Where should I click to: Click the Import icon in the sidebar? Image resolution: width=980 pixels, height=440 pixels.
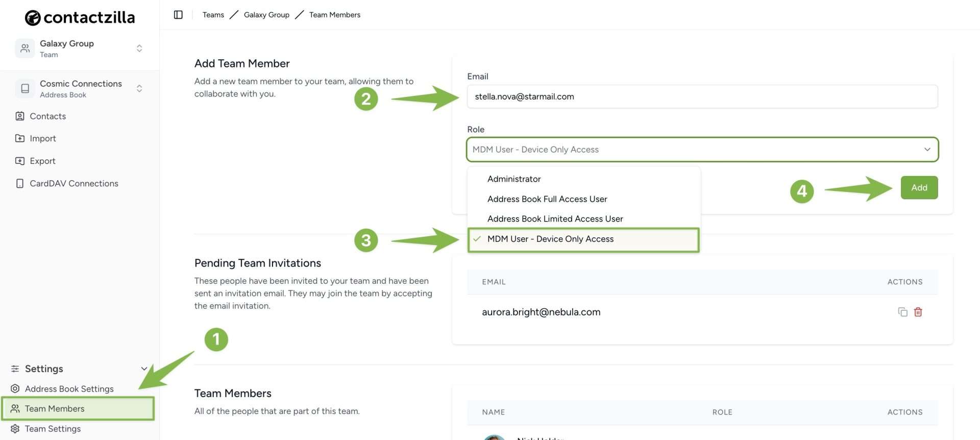[x=20, y=138]
